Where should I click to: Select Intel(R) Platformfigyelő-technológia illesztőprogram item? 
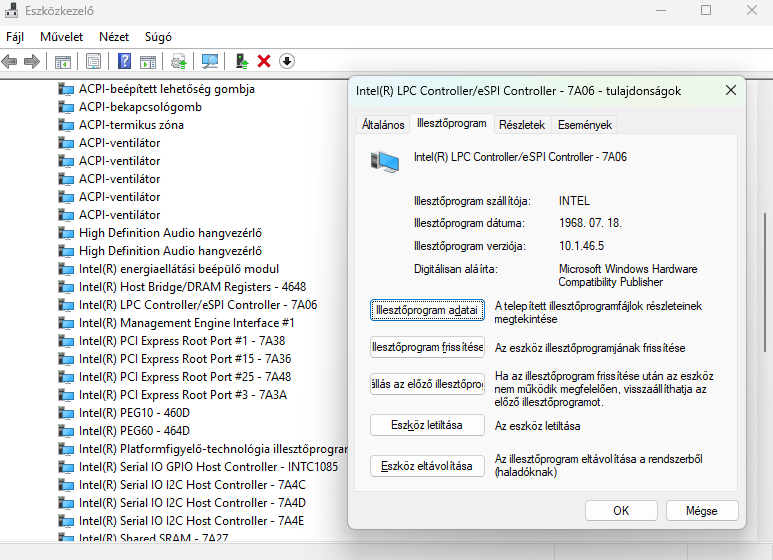[x=213, y=449]
